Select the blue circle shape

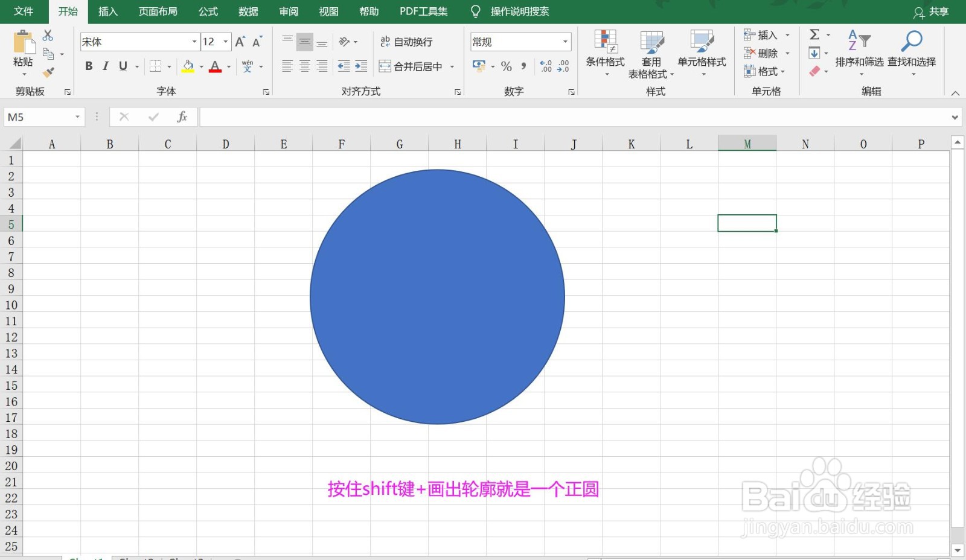(438, 296)
